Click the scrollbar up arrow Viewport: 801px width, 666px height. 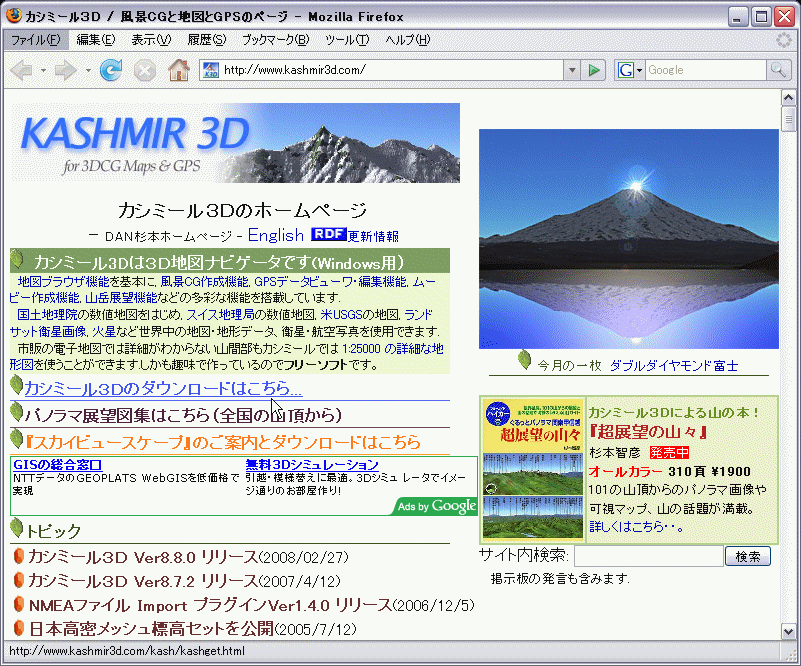pos(788,97)
